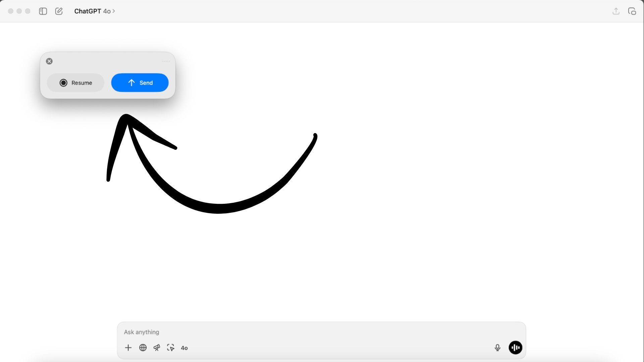Click the Ask anything input field
Image resolution: width=644 pixels, height=362 pixels.
pyautogui.click(x=321, y=332)
